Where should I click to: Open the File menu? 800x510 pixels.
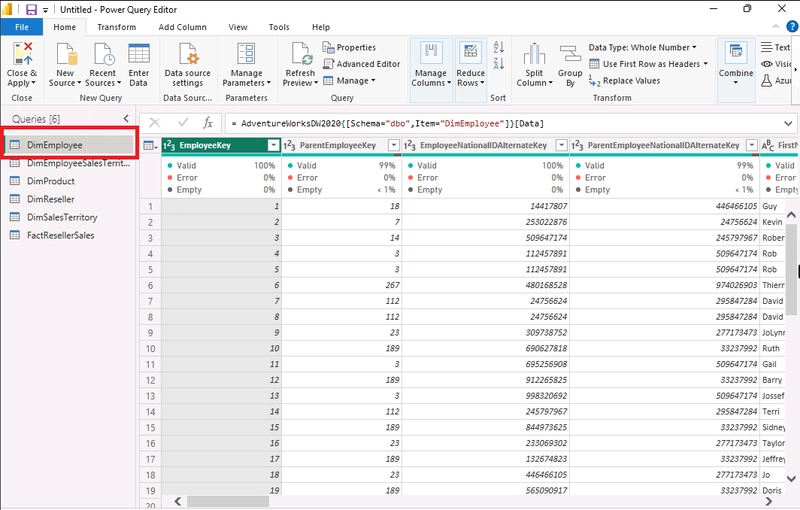click(21, 27)
